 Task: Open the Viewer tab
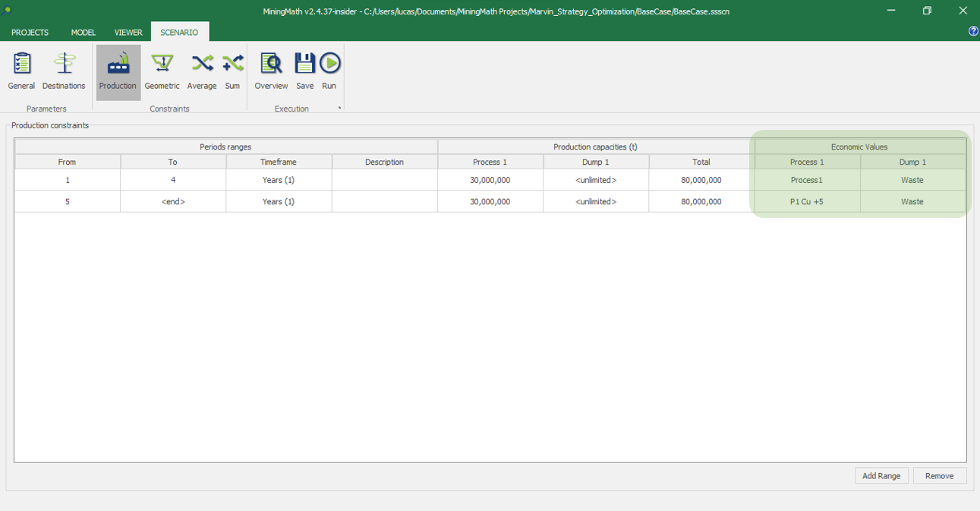[x=128, y=33]
